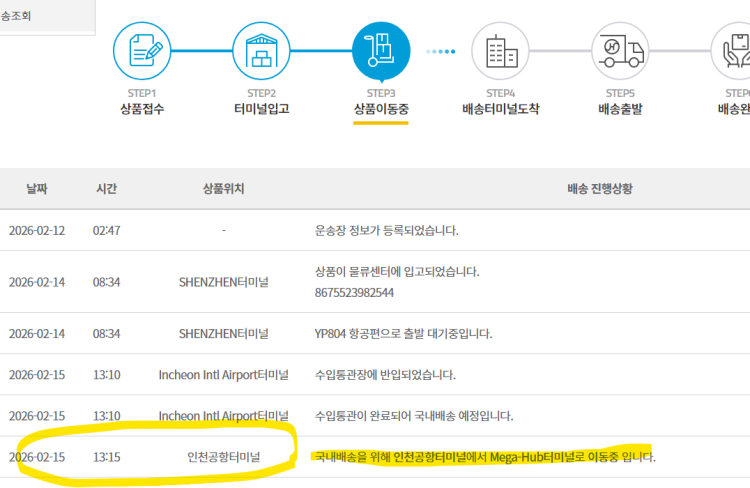Click the STEP2 터미널입고 warehouse icon
This screenshot has width=750, height=488.
[261, 50]
